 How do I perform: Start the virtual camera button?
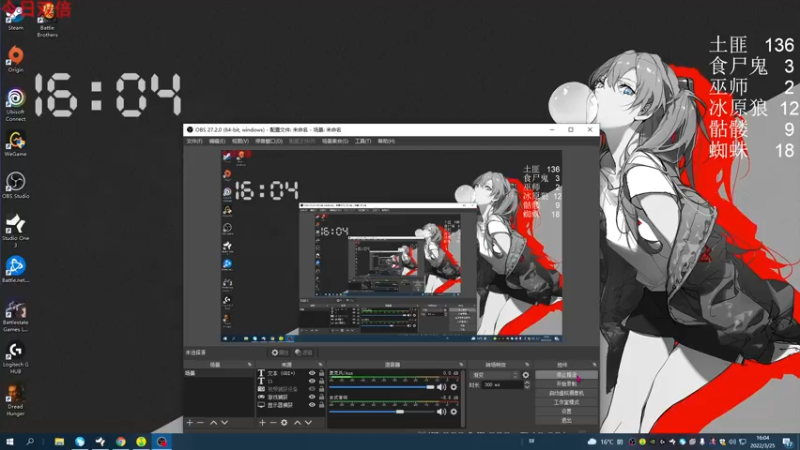(x=566, y=393)
